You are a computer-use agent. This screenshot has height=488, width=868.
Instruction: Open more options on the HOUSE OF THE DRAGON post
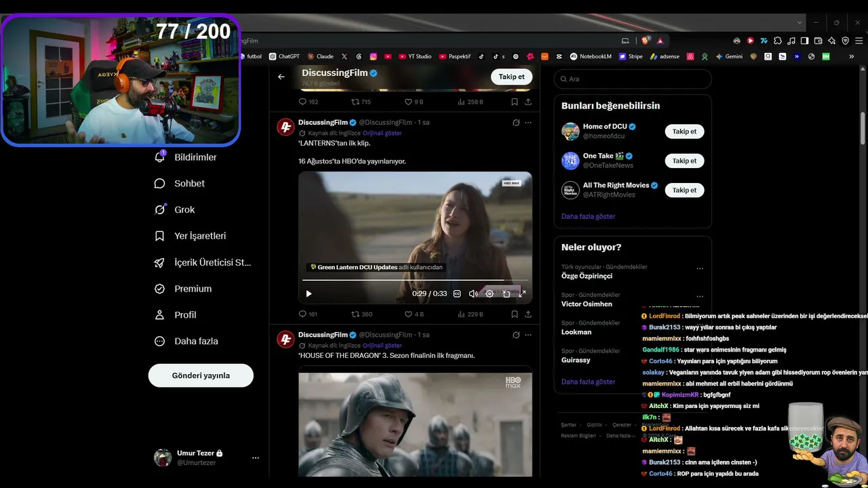point(528,335)
